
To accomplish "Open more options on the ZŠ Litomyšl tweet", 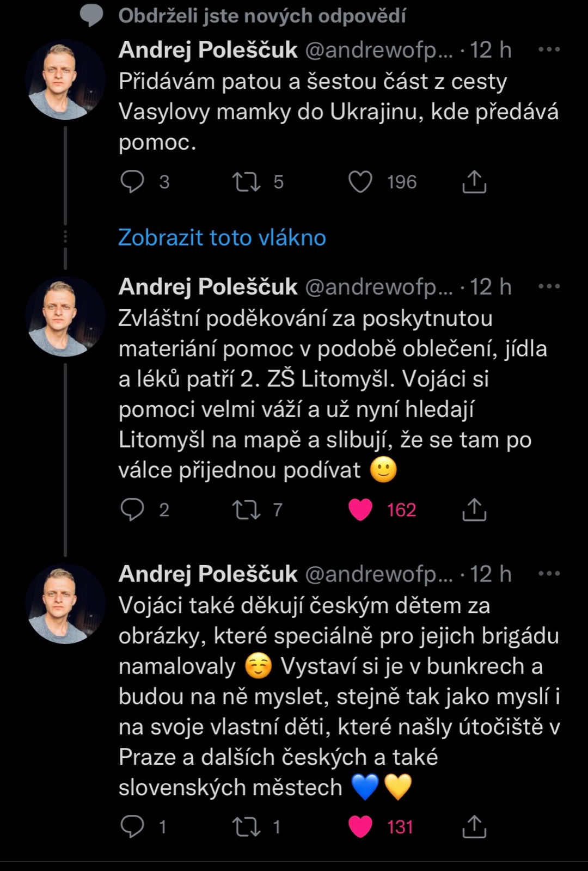I will (x=549, y=286).
